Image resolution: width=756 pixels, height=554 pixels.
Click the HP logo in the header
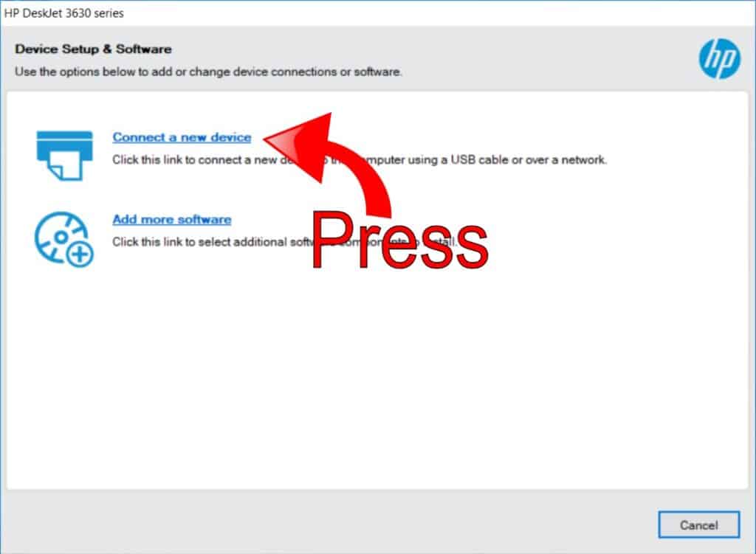coord(719,59)
